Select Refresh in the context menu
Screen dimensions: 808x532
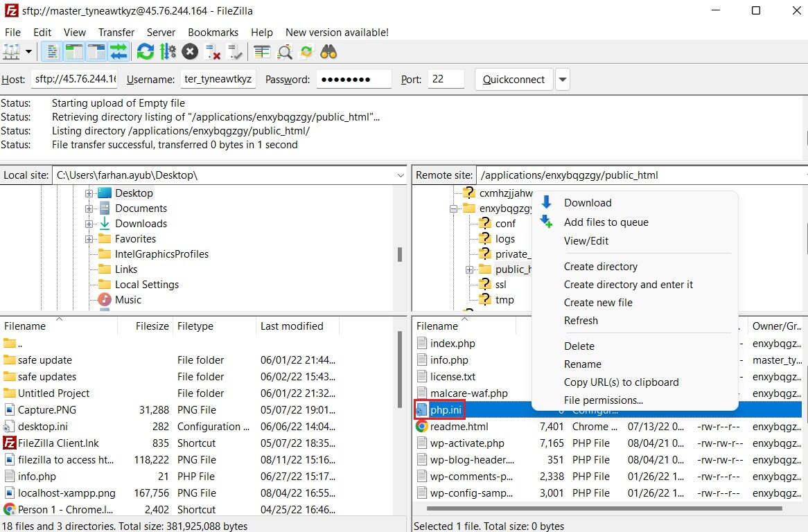tap(635, 320)
